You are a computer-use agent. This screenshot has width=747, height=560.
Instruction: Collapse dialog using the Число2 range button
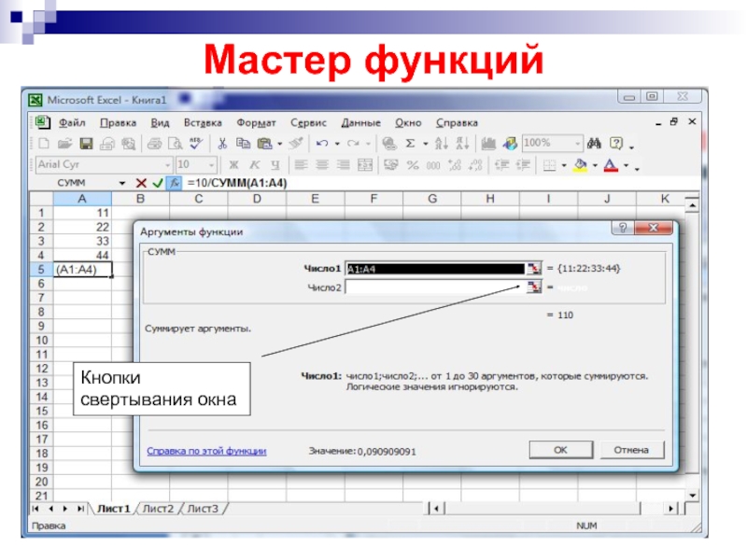pos(534,287)
